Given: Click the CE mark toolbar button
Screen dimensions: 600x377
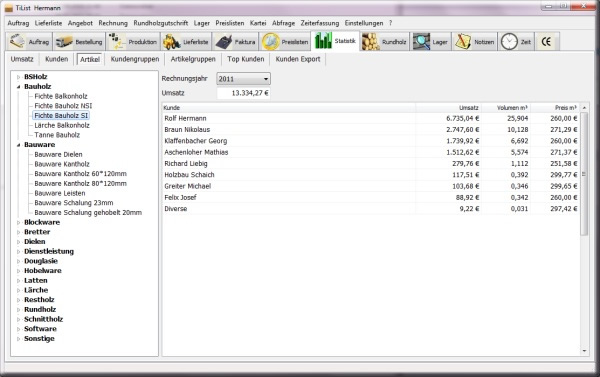Looking at the screenshot, I should [546, 42].
